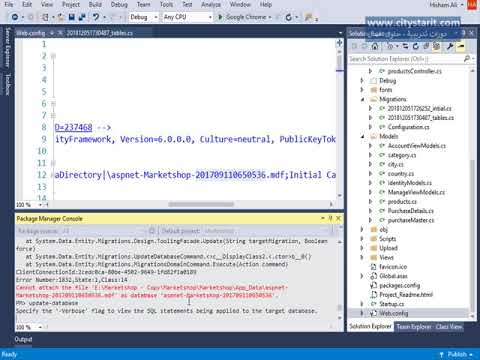Click the Open File toolbar icon

pyautogui.click(x=61, y=17)
